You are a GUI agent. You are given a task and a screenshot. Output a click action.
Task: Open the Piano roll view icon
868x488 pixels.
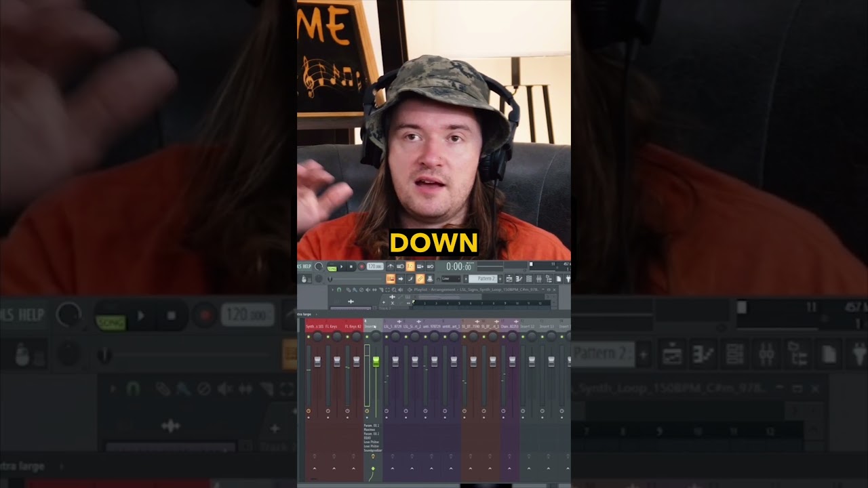(x=519, y=279)
